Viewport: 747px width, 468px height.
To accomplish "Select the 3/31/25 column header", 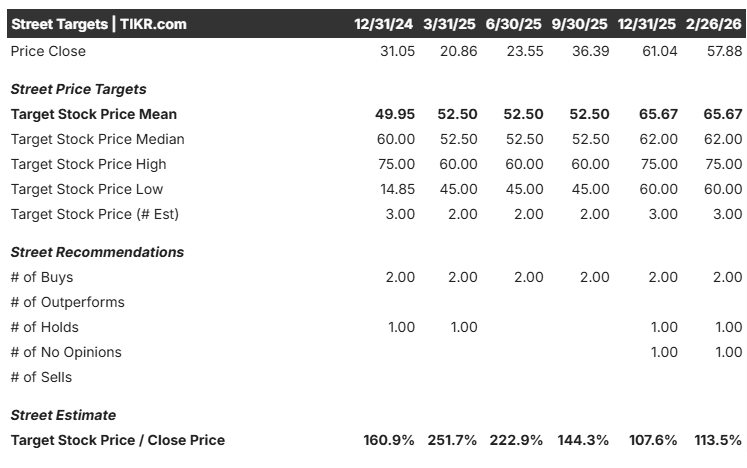I will (x=451, y=24).
